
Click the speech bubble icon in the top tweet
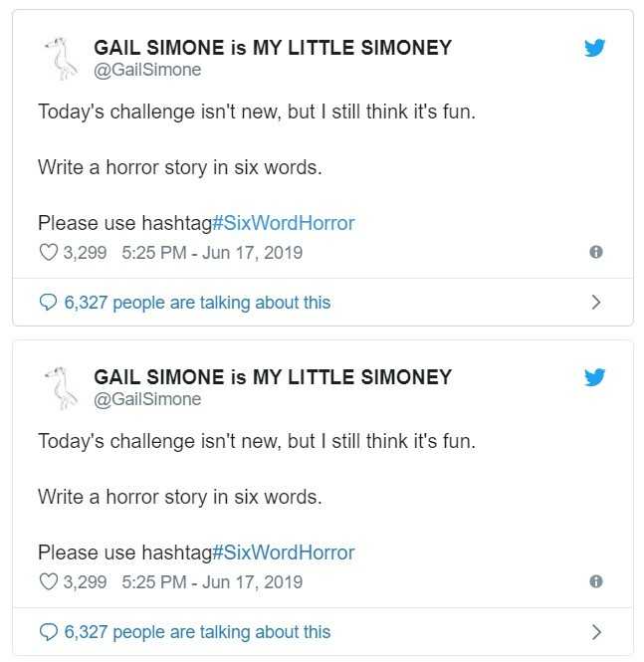click(x=49, y=303)
